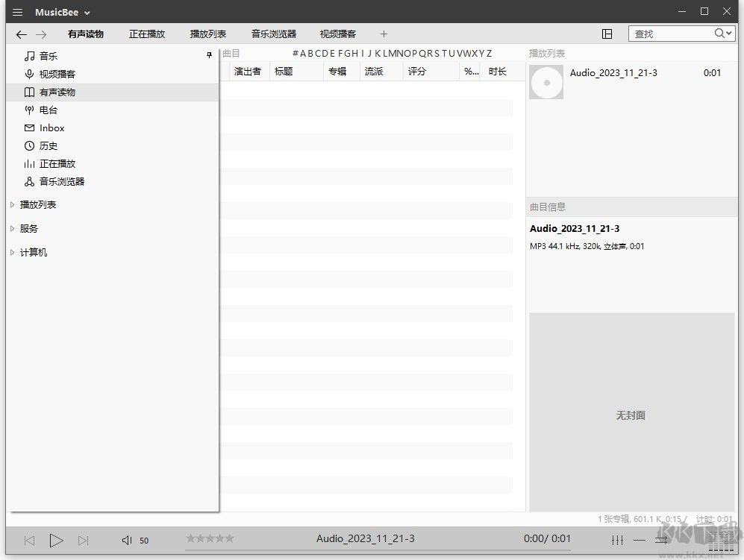Open the equalizer icon near playback controls
Viewport: 744px width, 560px height.
click(617, 540)
